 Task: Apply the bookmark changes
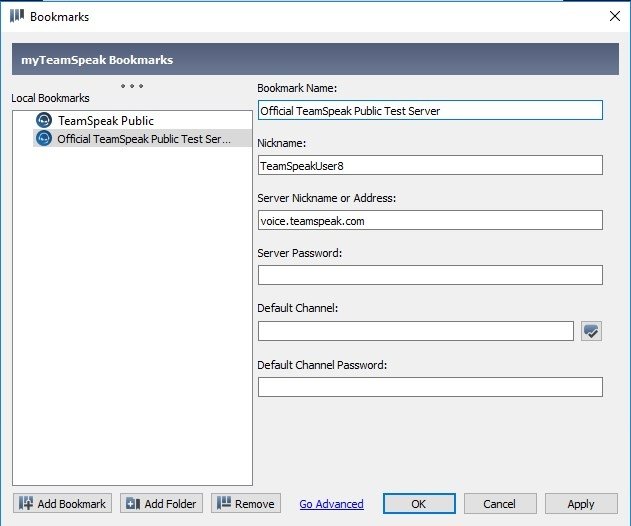pos(581,503)
